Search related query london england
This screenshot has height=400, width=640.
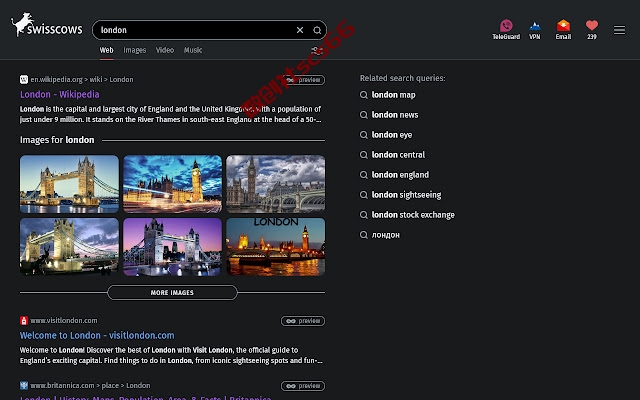[x=400, y=175]
